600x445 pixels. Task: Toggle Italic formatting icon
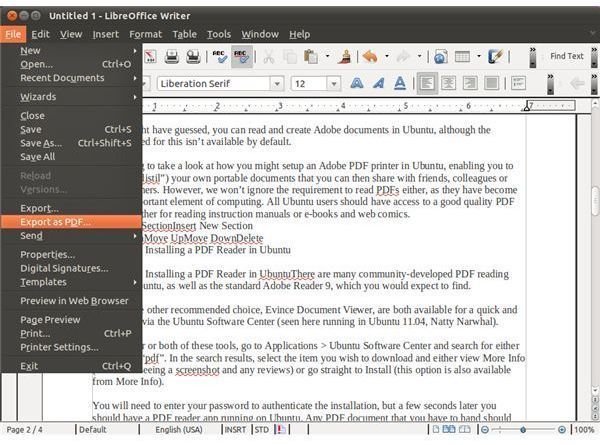pos(378,83)
